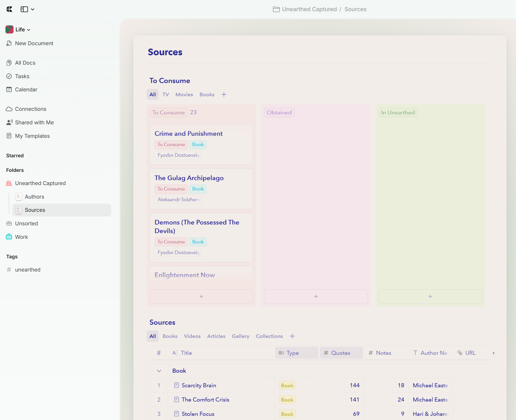This screenshot has height=420, width=516.
Task: Click the Type column header
Action: pyautogui.click(x=297, y=353)
